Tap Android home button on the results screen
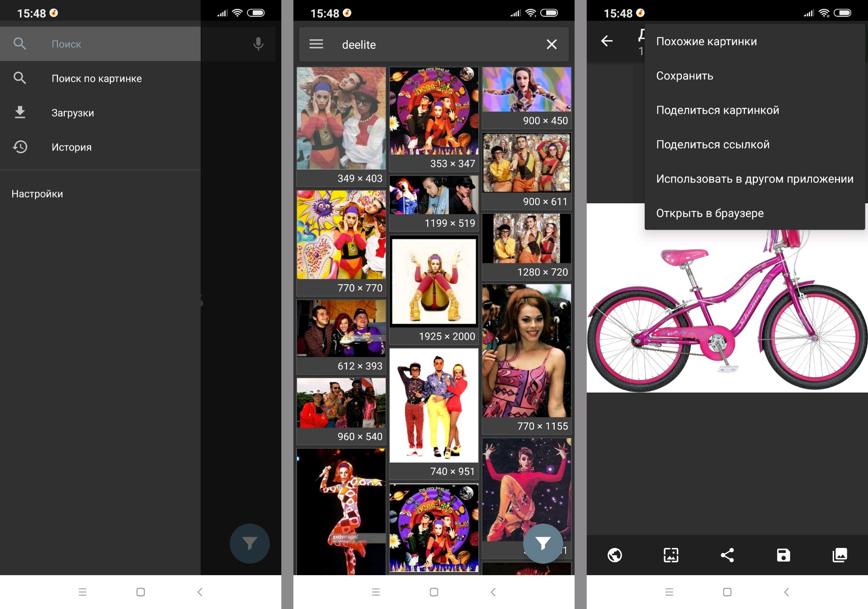The image size is (868, 609). click(434, 592)
